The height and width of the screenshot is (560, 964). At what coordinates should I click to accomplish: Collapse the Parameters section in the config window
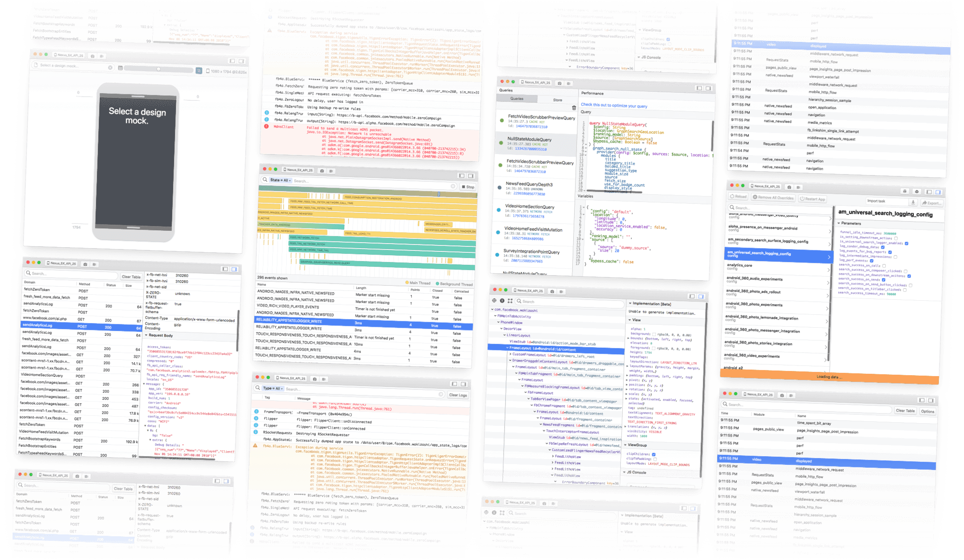click(839, 223)
